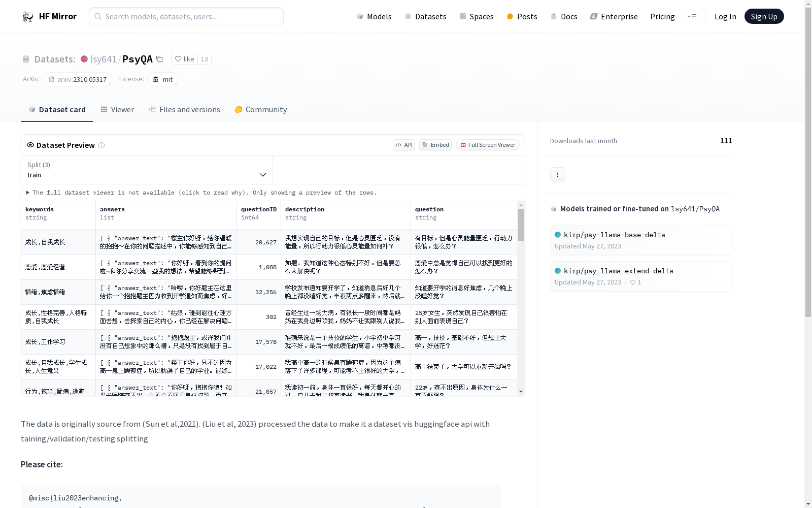Click the models cube icon near 'Models trained'
812x508 pixels.
pos(554,209)
